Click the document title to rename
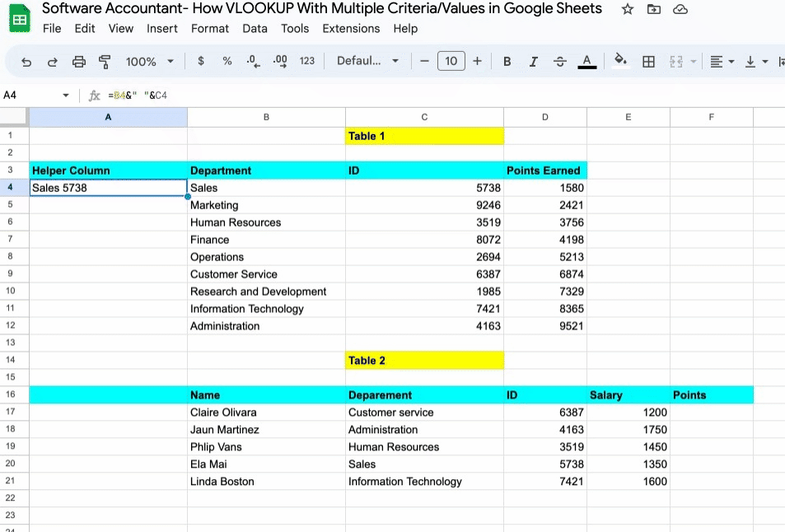Image resolution: width=785 pixels, height=532 pixels. point(322,8)
